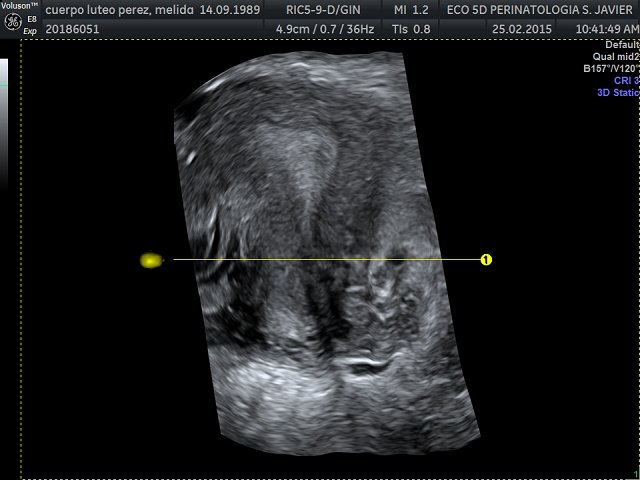This screenshot has height=480, width=640.
Task: Click the 'TIs 0.8' thermal index value
Action: point(411,29)
